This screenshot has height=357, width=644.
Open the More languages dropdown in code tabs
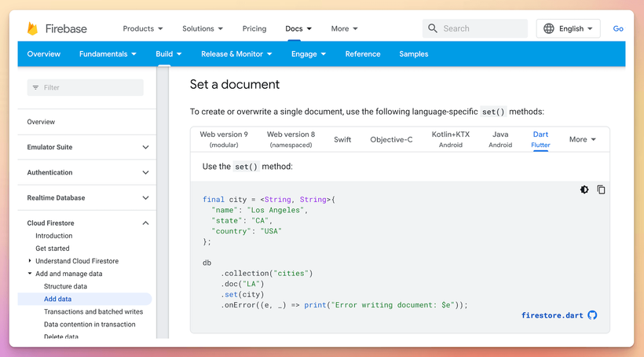[x=583, y=139]
